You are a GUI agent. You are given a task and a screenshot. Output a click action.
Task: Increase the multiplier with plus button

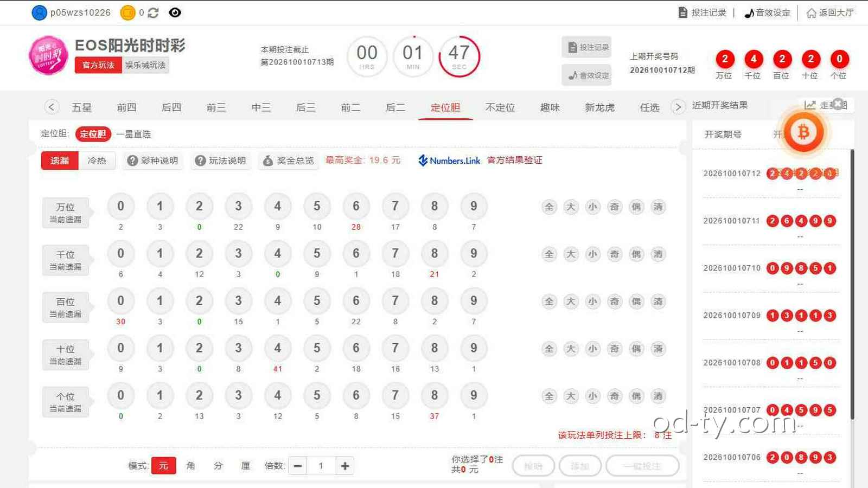pyautogui.click(x=344, y=466)
